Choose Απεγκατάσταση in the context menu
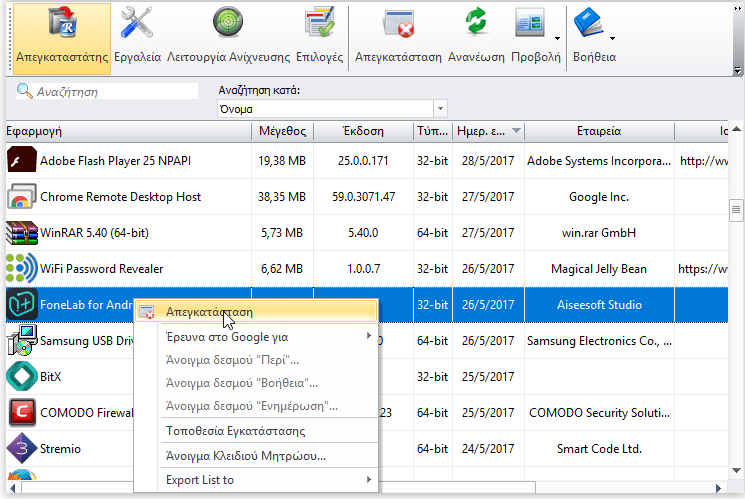745x499 pixels. (x=257, y=312)
